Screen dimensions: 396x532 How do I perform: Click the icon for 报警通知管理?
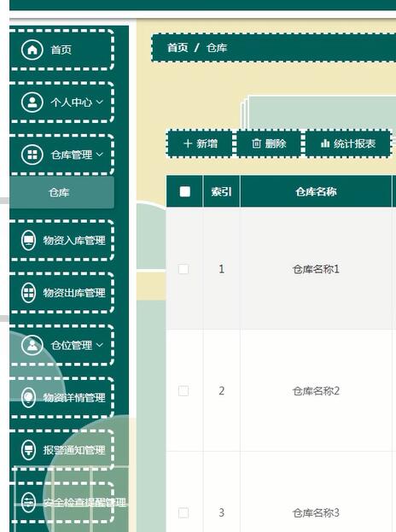(28, 450)
